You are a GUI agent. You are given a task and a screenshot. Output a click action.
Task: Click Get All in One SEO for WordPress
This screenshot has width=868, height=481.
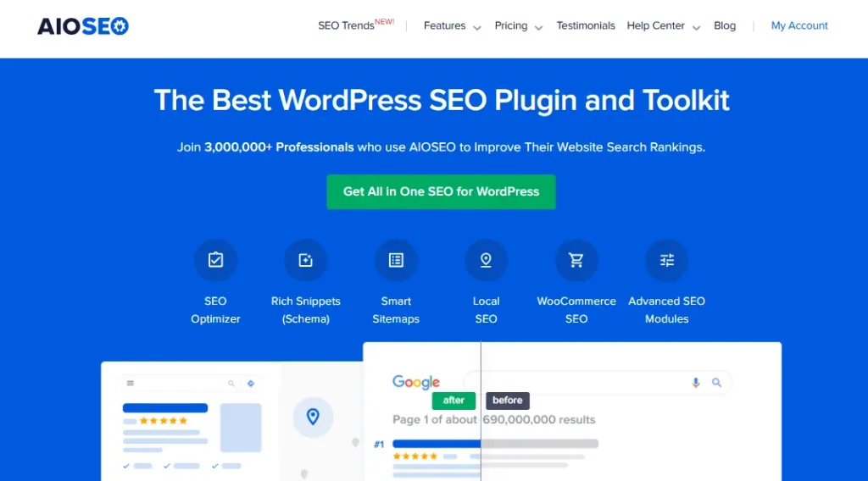click(441, 192)
